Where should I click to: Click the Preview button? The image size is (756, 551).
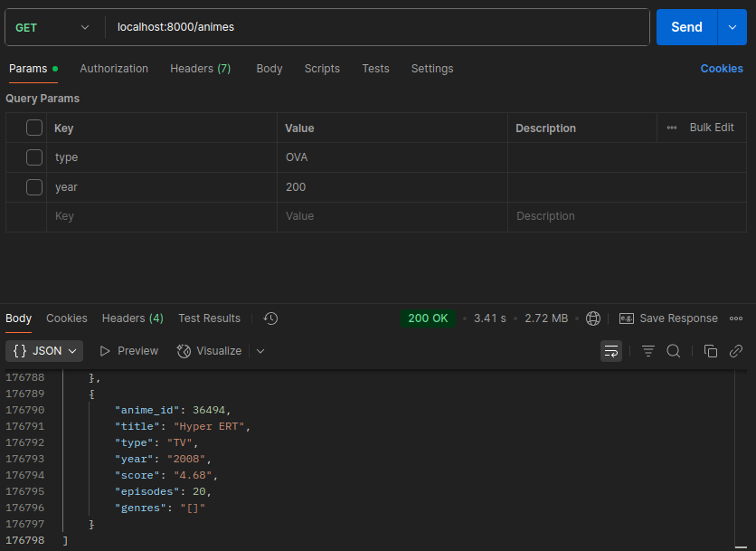[x=128, y=351]
